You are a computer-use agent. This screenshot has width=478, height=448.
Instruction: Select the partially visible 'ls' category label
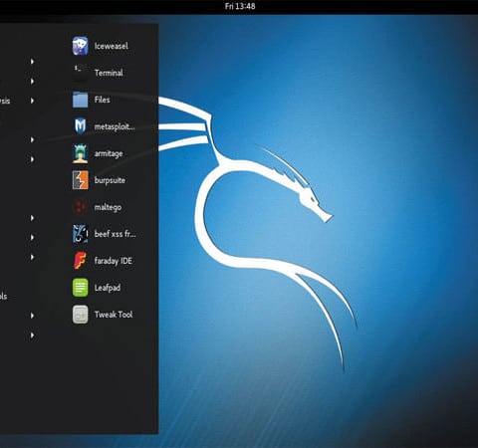(x=3, y=296)
